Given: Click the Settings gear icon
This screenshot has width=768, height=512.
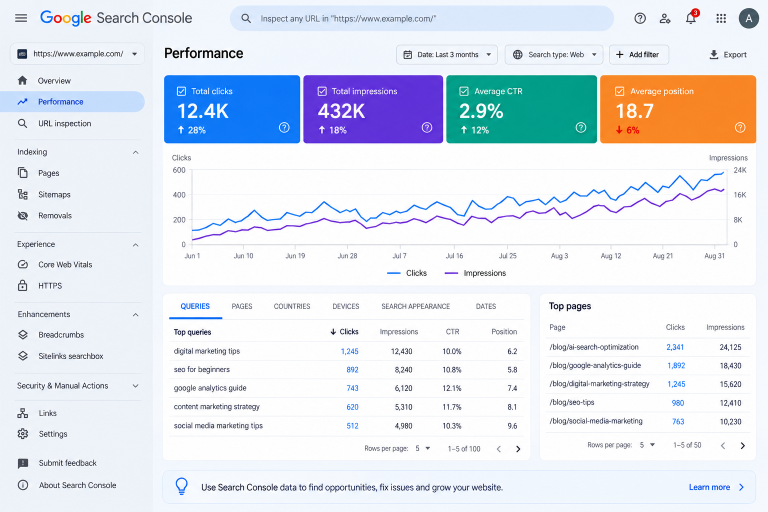Looking at the screenshot, I should coord(23,434).
